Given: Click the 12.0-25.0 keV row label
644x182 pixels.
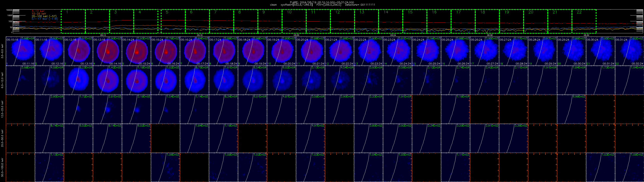Looking at the screenshot, I should pos(3,109).
